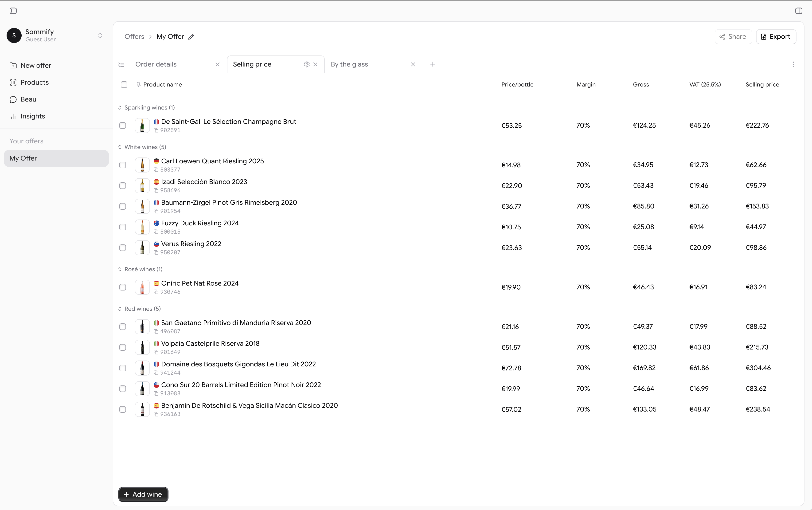Viewport: 812px width, 510px height.
Task: Navigate to Offers breadcrumb
Action: coord(134,36)
